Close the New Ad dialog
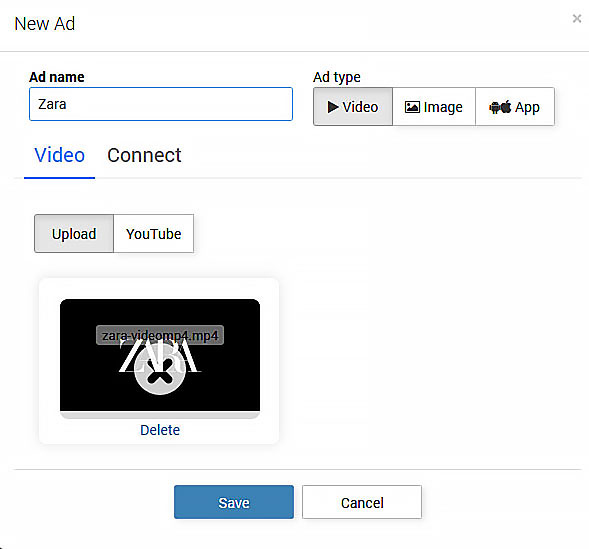Screen dimensions: 589x549 tap(577, 18)
